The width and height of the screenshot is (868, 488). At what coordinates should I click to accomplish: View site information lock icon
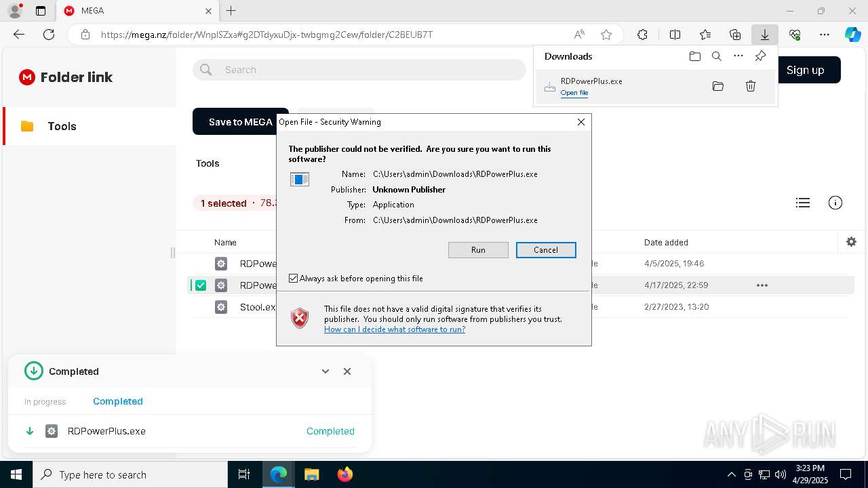point(85,35)
